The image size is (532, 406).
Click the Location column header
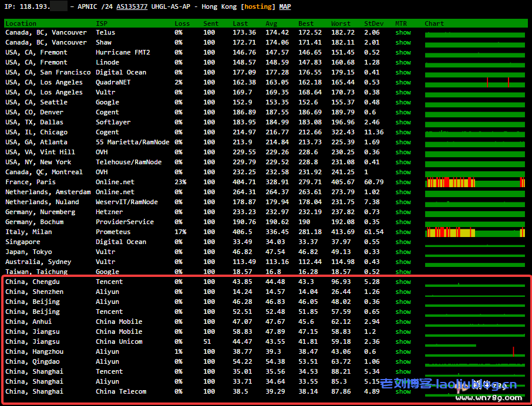(21, 23)
